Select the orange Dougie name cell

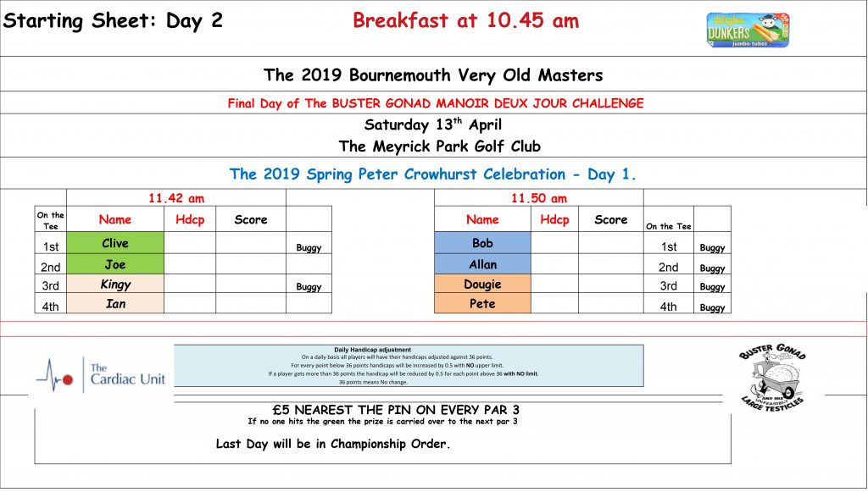point(482,285)
